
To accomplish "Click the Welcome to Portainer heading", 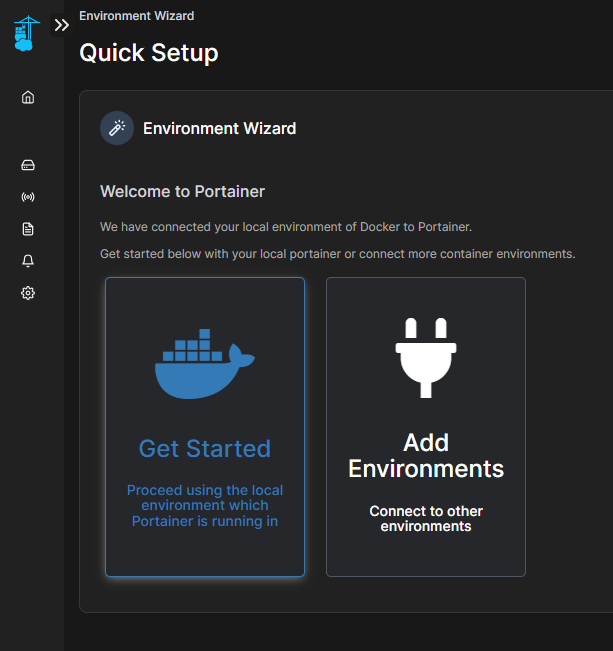I will 182,191.
